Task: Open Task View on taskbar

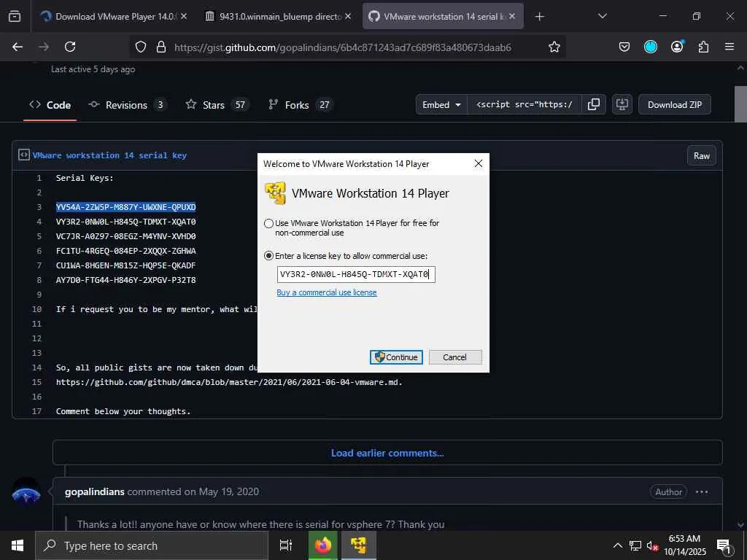Action: pos(285,545)
